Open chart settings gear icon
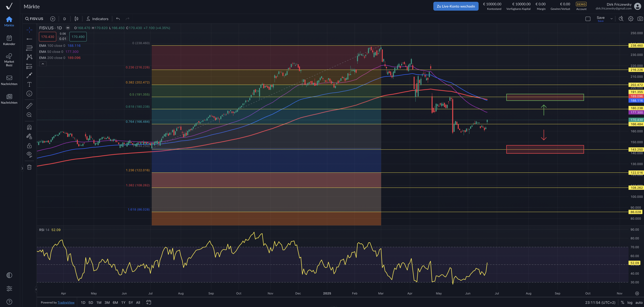 pos(630,19)
